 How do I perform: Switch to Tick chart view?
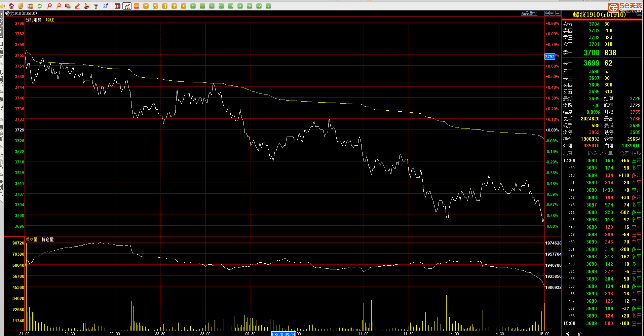click(137, 6)
